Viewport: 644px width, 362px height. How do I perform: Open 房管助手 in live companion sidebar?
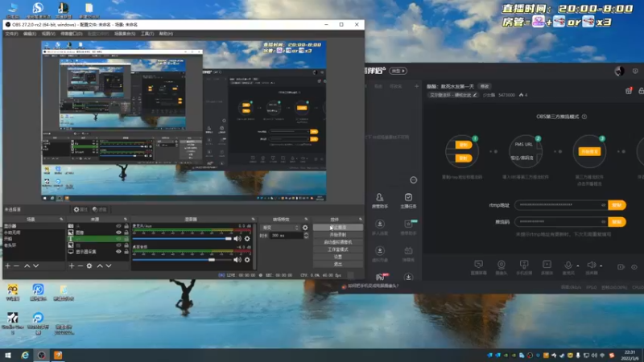[379, 200]
